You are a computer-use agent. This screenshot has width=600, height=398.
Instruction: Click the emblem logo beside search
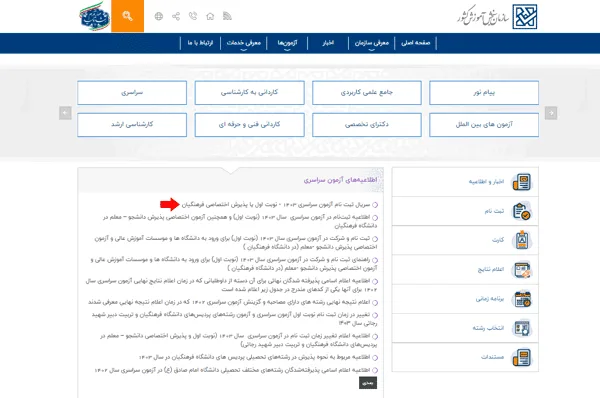95,16
